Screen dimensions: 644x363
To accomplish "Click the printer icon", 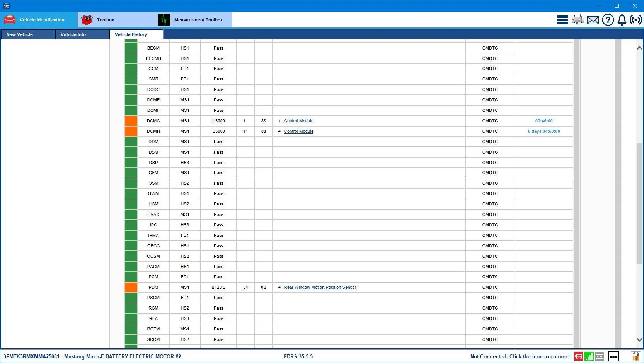I will 578,20.
